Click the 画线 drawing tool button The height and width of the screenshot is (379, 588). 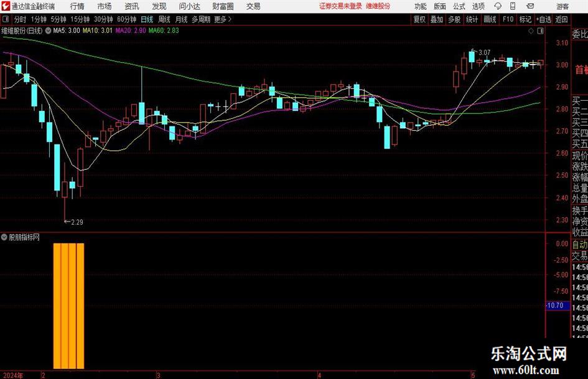[x=490, y=19]
